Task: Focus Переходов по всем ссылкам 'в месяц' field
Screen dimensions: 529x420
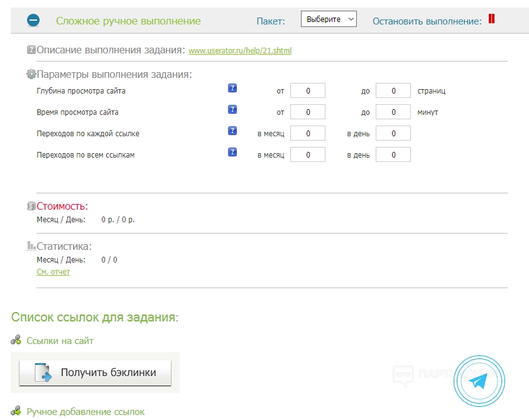Action: tap(308, 154)
